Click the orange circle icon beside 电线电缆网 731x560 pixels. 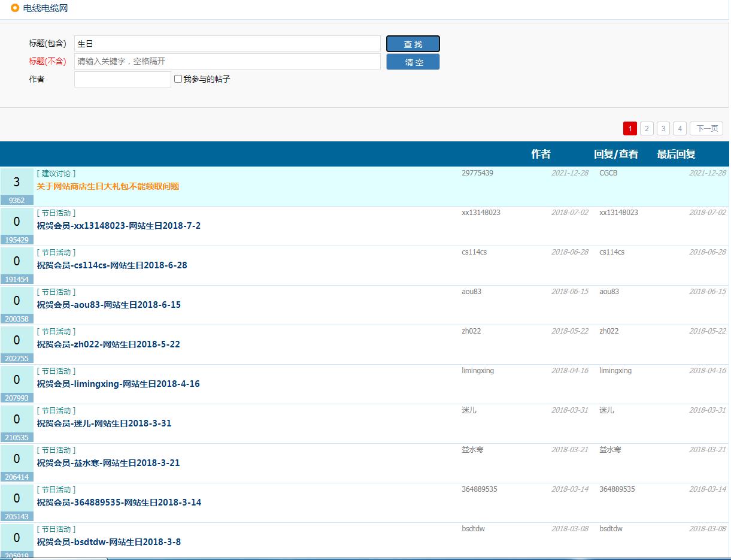pyautogui.click(x=15, y=8)
